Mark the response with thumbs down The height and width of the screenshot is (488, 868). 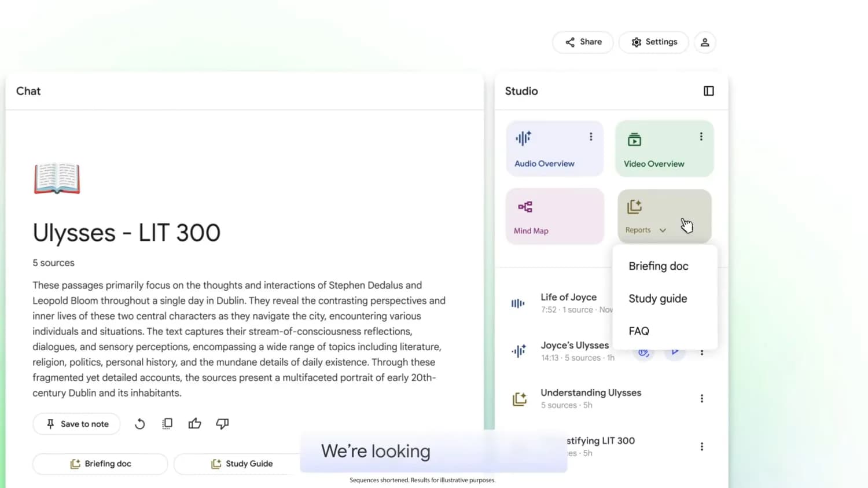222,424
